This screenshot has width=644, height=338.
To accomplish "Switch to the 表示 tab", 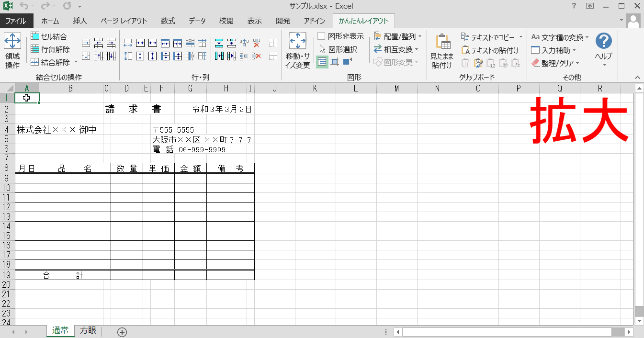I will 255,21.
